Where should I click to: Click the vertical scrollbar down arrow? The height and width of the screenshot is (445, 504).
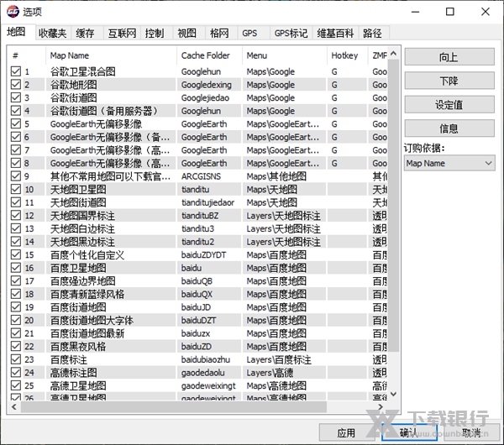click(x=393, y=394)
